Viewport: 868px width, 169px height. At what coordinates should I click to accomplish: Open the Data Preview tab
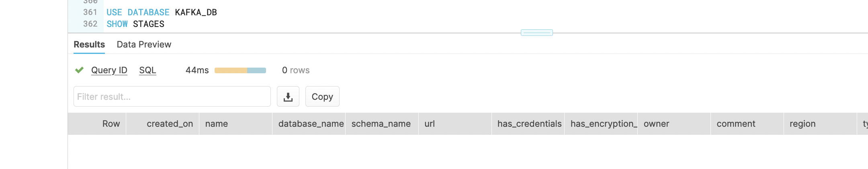[x=144, y=44]
